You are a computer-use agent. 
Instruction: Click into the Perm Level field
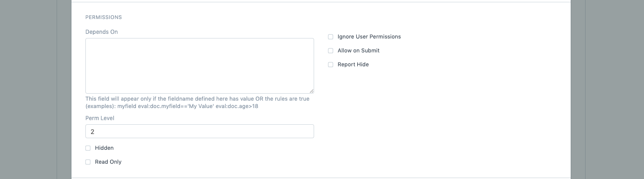click(200, 131)
